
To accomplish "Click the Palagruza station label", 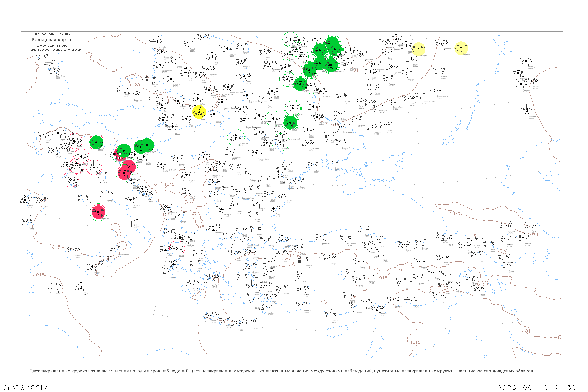I will click(x=136, y=206).
